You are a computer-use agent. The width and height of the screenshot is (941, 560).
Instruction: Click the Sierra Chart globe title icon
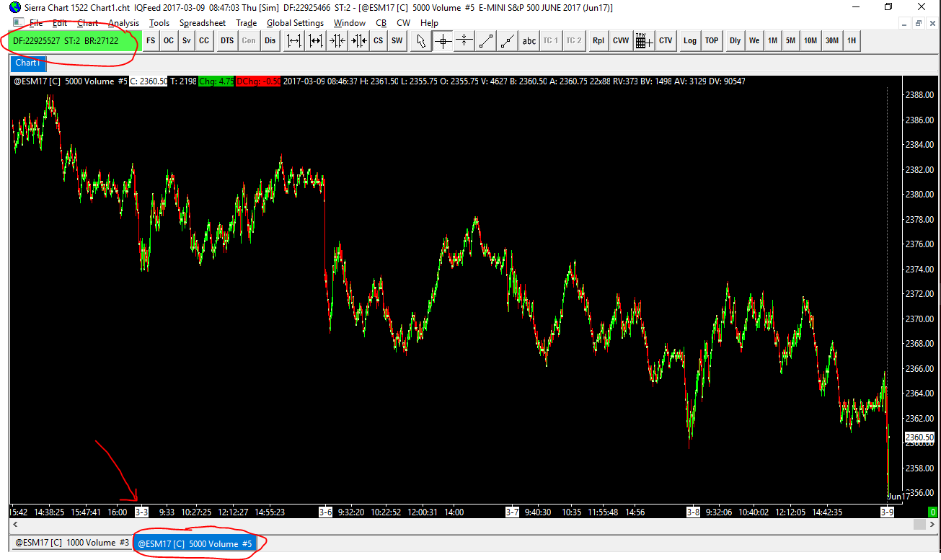coord(15,6)
